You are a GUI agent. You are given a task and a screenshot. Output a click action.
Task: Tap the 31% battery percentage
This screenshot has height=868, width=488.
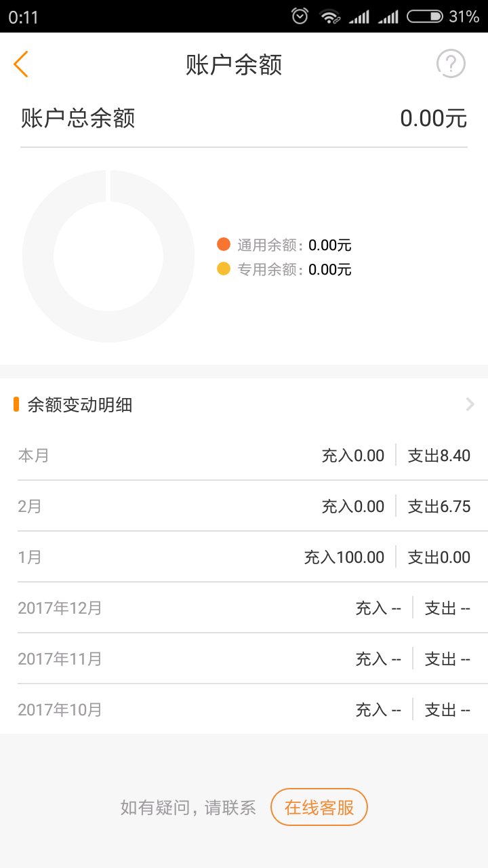(x=464, y=16)
